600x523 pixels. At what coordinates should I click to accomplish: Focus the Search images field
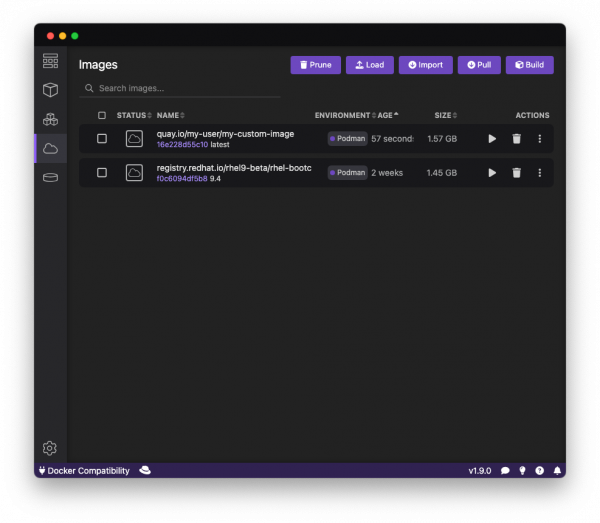click(x=180, y=88)
